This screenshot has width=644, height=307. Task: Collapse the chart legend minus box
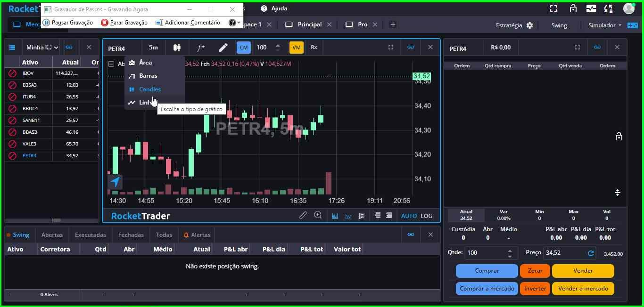coord(111,64)
